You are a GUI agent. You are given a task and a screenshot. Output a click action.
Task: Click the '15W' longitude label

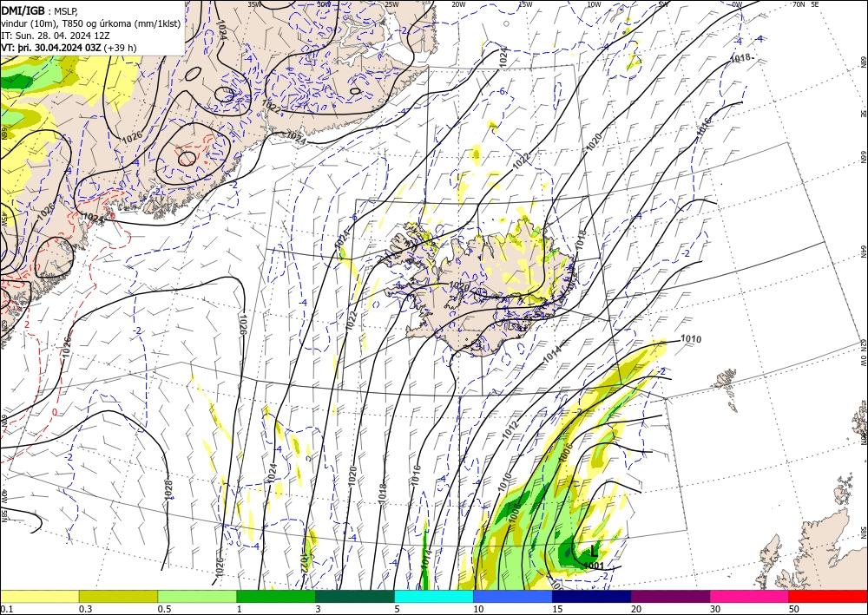point(525,4)
